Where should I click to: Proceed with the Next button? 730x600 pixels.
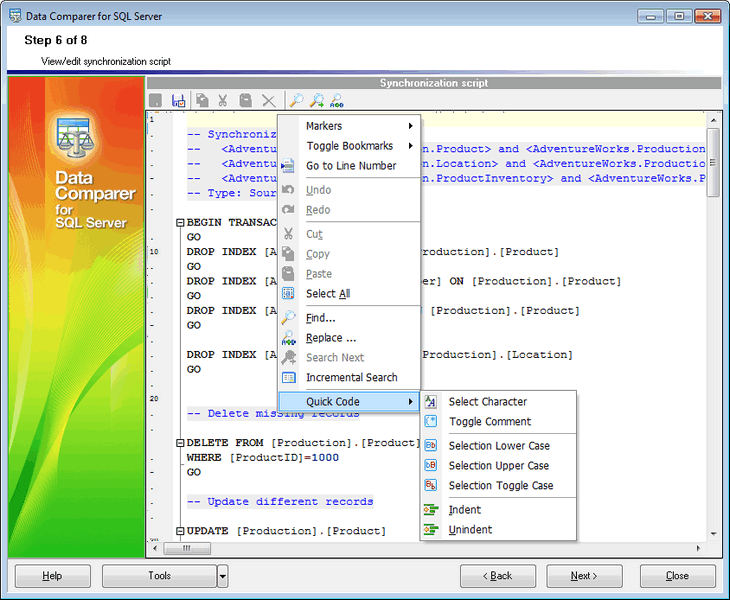[x=584, y=576]
